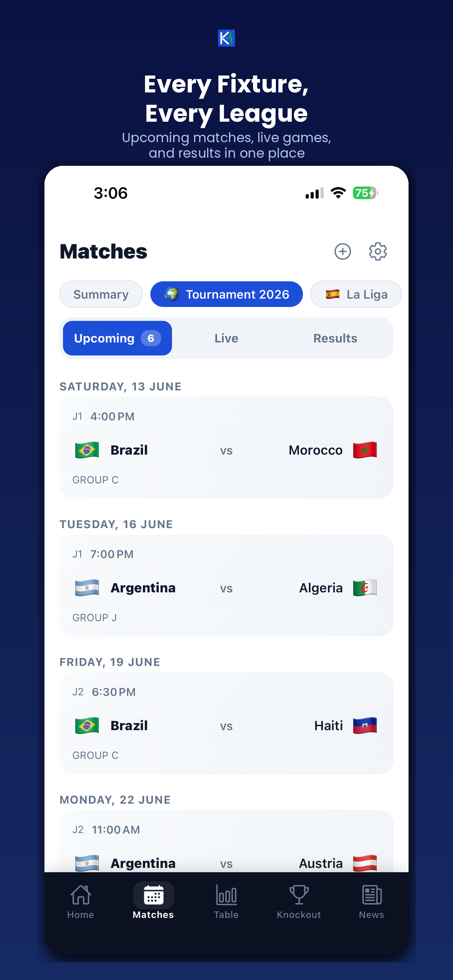Select the Matches calendar icon
The width and height of the screenshot is (453, 980).
154,895
